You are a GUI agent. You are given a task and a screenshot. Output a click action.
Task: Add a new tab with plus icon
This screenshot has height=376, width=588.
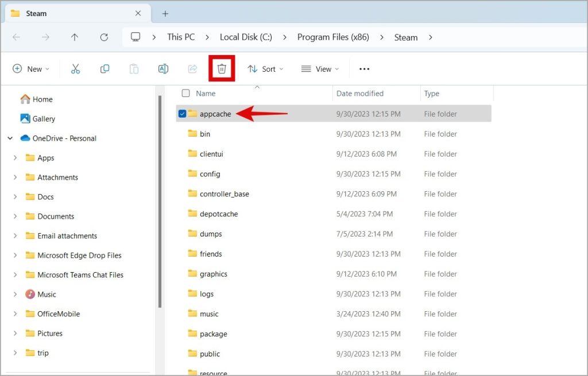coord(165,14)
